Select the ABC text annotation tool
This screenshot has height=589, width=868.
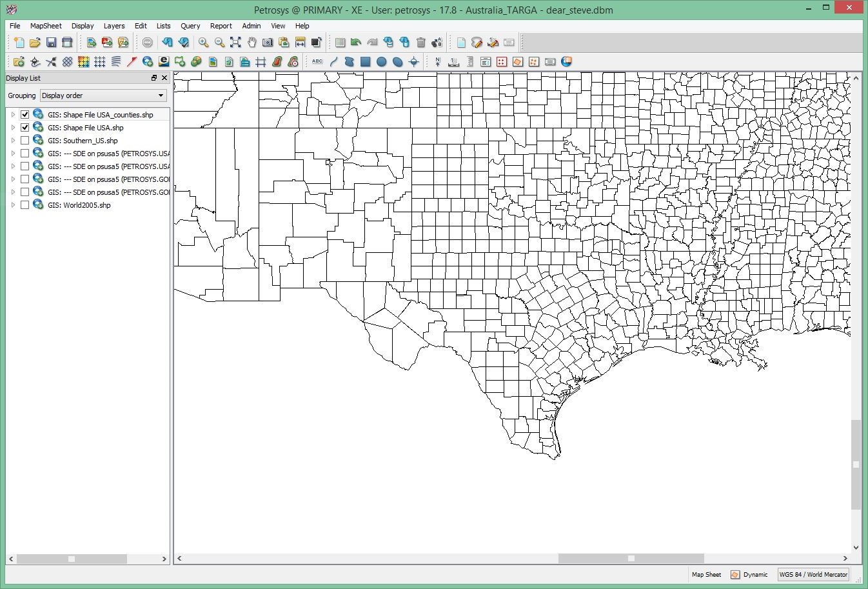pyautogui.click(x=317, y=61)
